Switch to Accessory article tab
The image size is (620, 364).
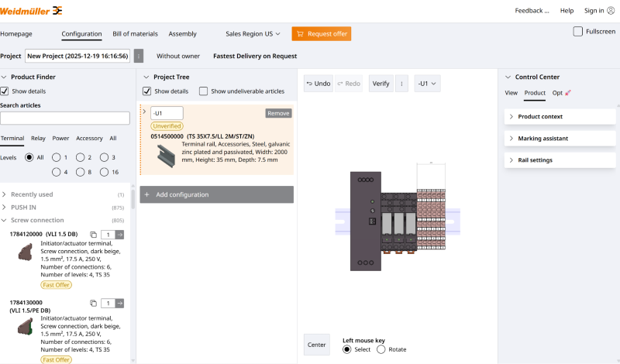pos(89,139)
